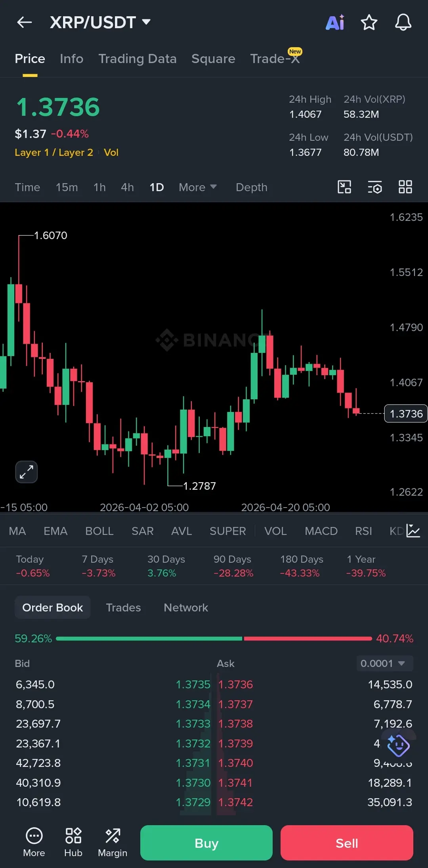Open indicator chart settings icon beside KD

coord(413,531)
